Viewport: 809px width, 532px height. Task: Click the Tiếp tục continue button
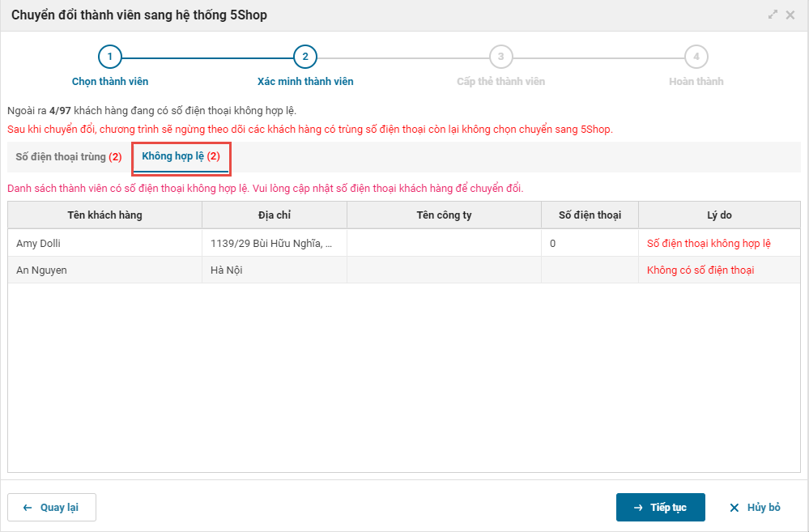(660, 508)
